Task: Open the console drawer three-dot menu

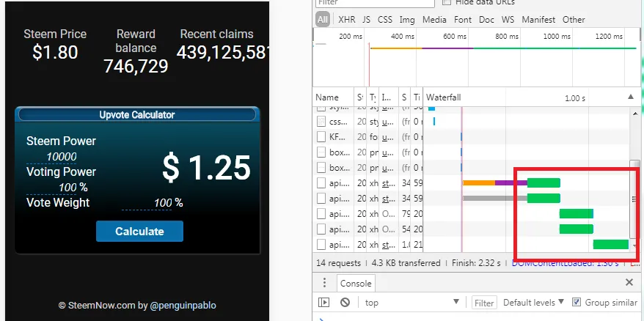Action: pos(324,283)
